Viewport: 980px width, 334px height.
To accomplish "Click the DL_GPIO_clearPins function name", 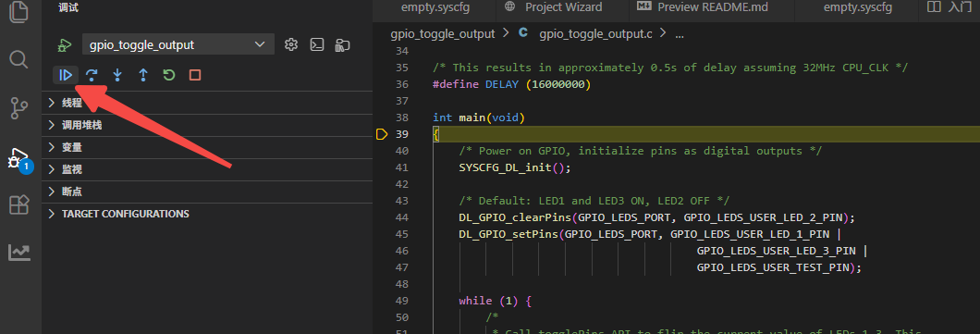I will (515, 217).
